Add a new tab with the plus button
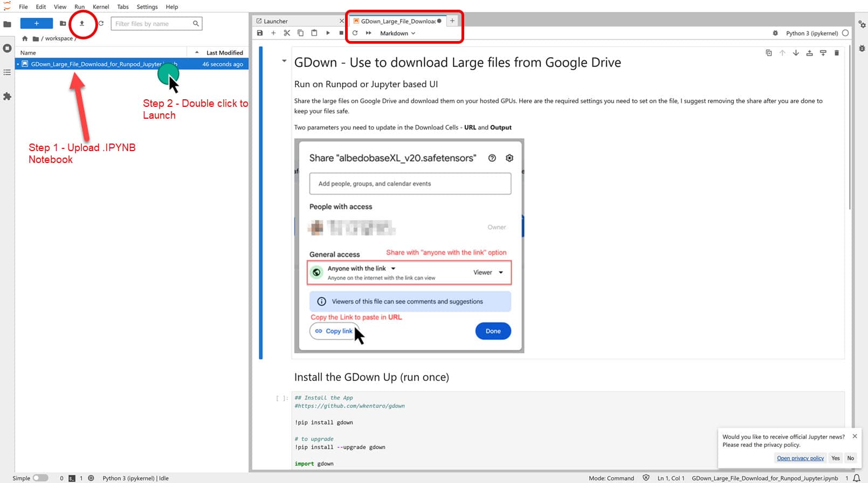 click(x=452, y=21)
